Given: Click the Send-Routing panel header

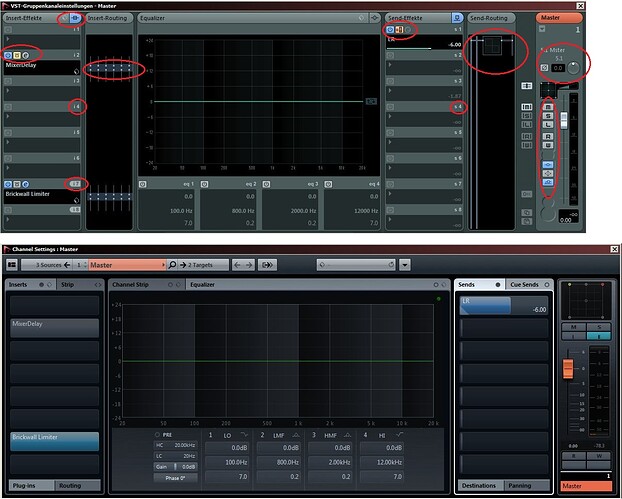Looking at the screenshot, I should tap(491, 18).
